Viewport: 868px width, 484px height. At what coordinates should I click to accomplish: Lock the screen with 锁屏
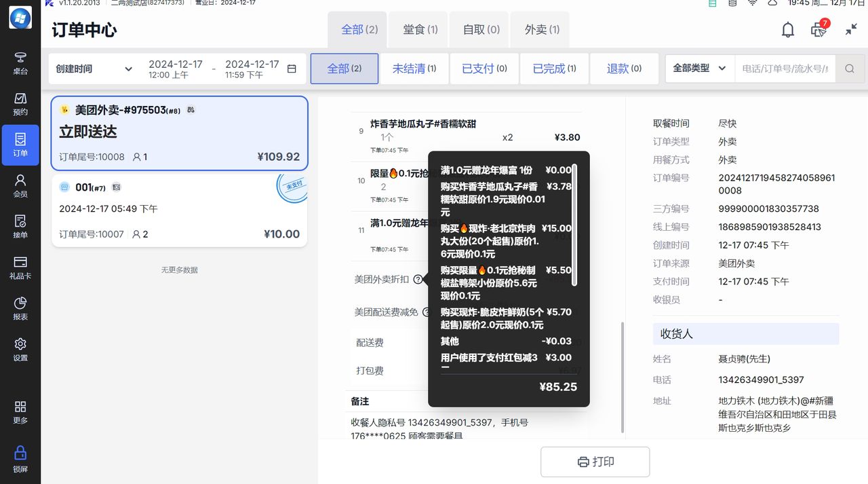(20, 460)
